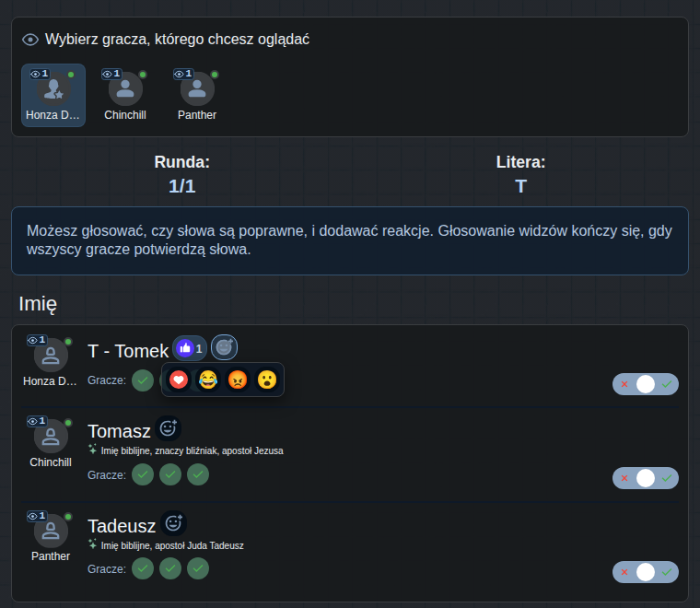Click green check on Tomek vote switch
The height and width of the screenshot is (608, 700).
pos(667,384)
